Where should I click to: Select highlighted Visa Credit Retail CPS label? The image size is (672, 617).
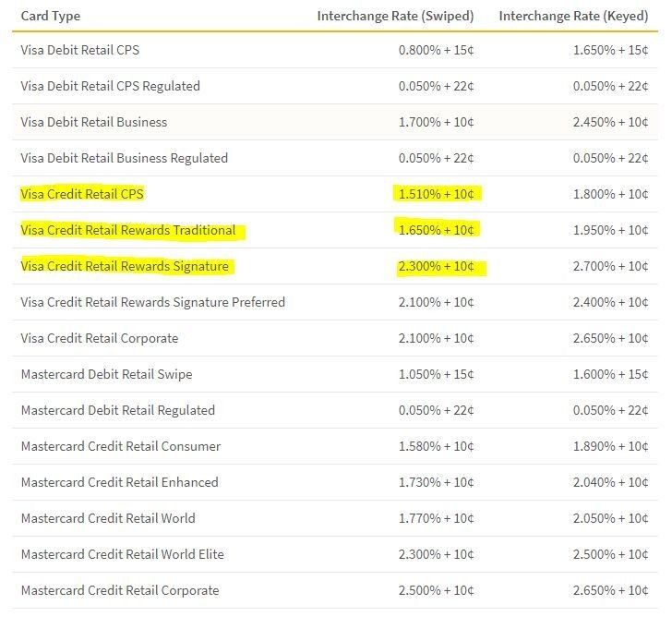pyautogui.click(x=82, y=194)
